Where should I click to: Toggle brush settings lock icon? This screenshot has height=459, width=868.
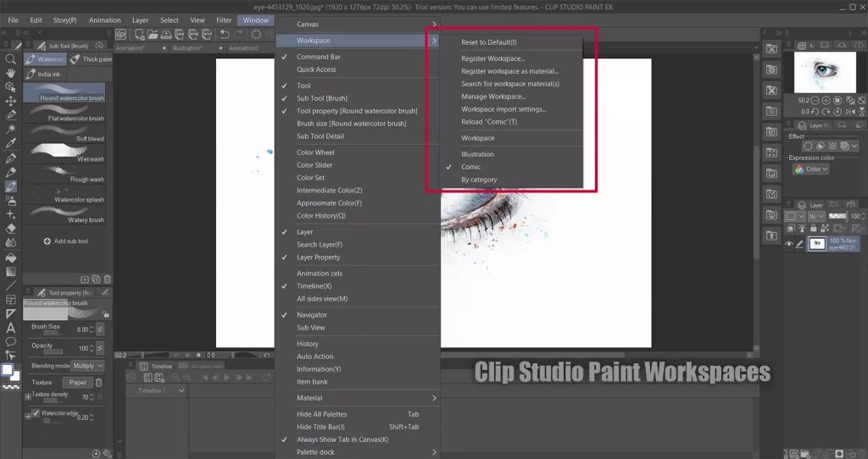coord(105,313)
